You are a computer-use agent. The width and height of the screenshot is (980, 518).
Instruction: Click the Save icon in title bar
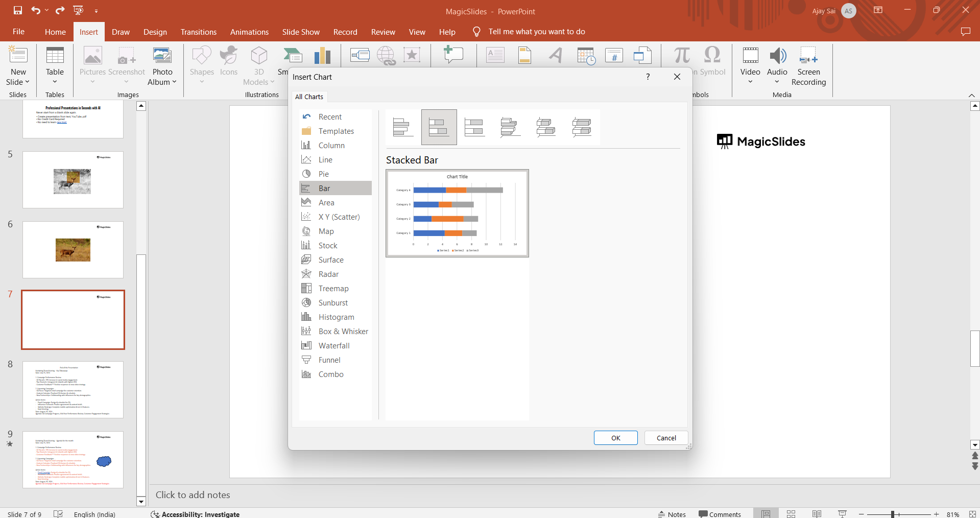(18, 10)
